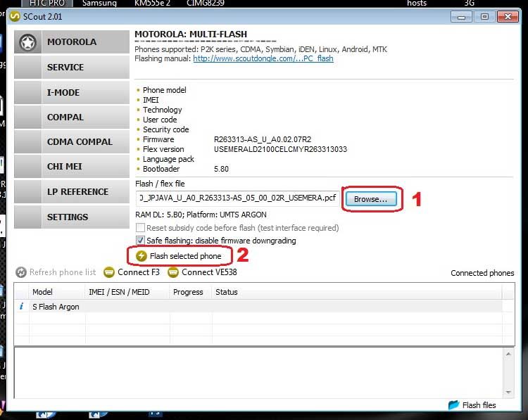Click firmware value R263313-AS_U_A0.02.07R2
Image resolution: width=528 pixels, height=420 pixels.
click(263, 139)
